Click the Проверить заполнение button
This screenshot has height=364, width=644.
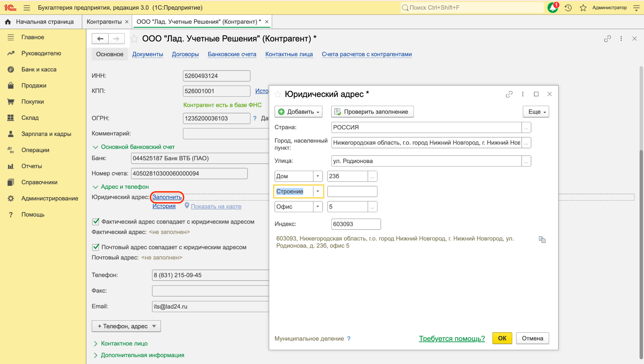(x=372, y=112)
